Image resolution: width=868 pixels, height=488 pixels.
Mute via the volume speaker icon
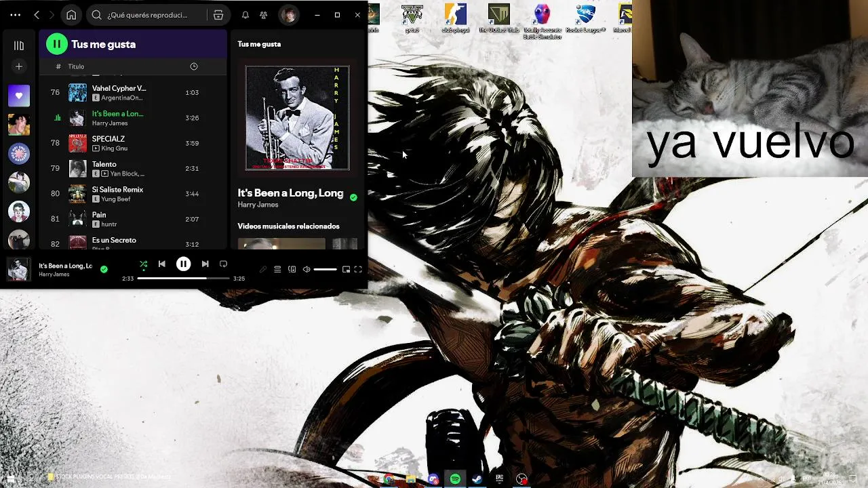coord(307,269)
